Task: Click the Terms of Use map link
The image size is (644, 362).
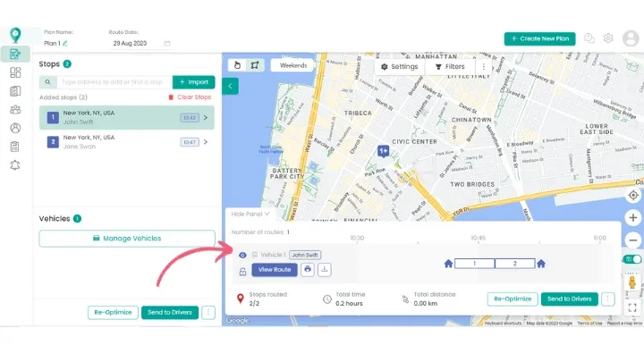Action: 589,324
